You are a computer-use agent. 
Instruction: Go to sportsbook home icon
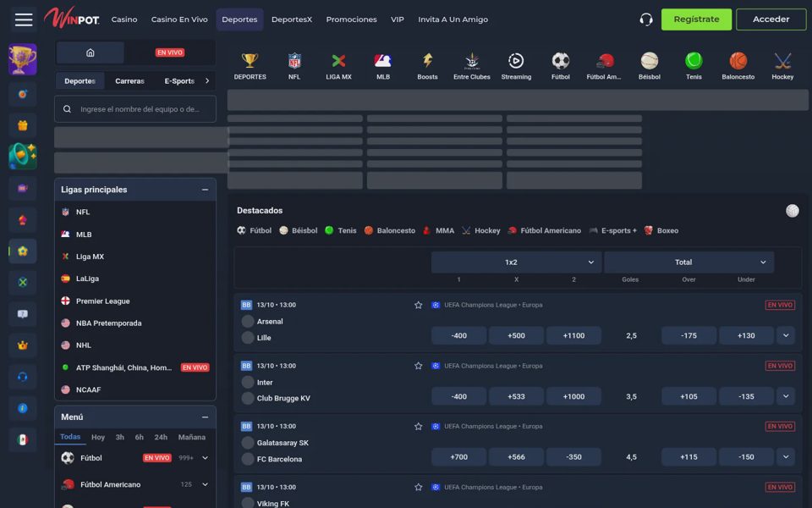pyautogui.click(x=91, y=52)
